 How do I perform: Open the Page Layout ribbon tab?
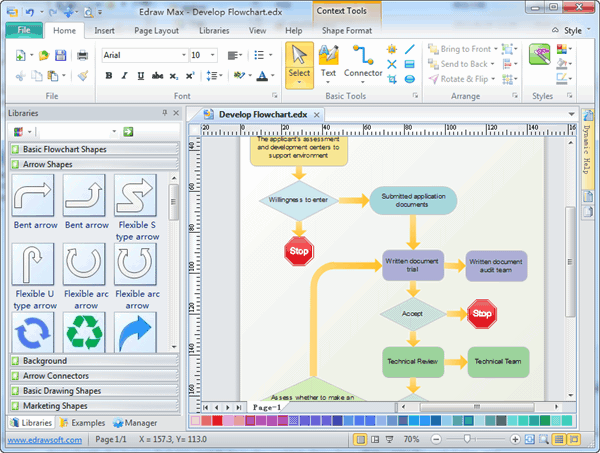pyautogui.click(x=155, y=31)
